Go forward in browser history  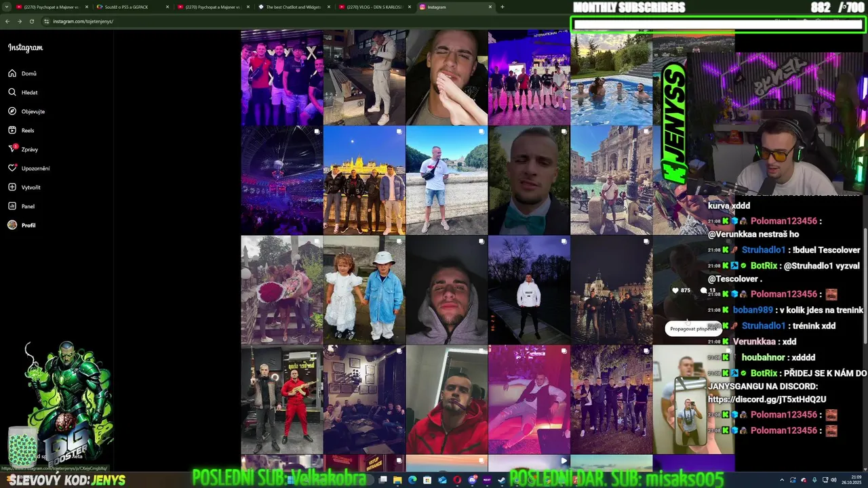pyautogui.click(x=19, y=21)
